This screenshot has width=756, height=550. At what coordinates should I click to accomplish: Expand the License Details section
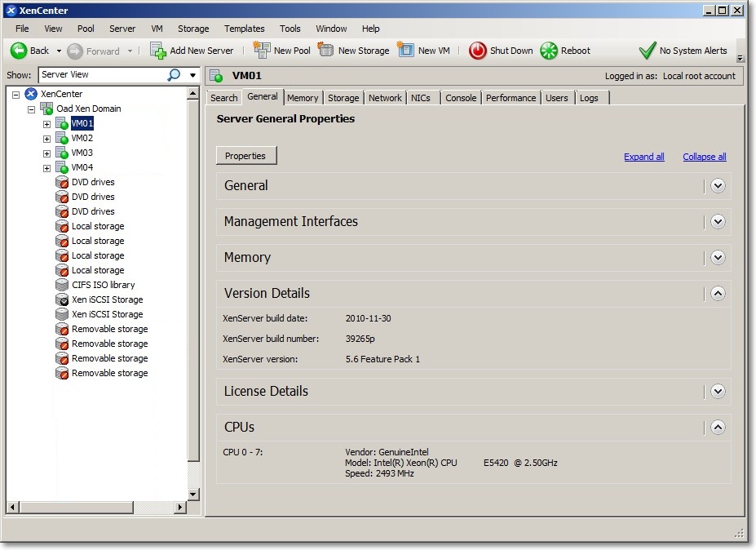pos(718,391)
